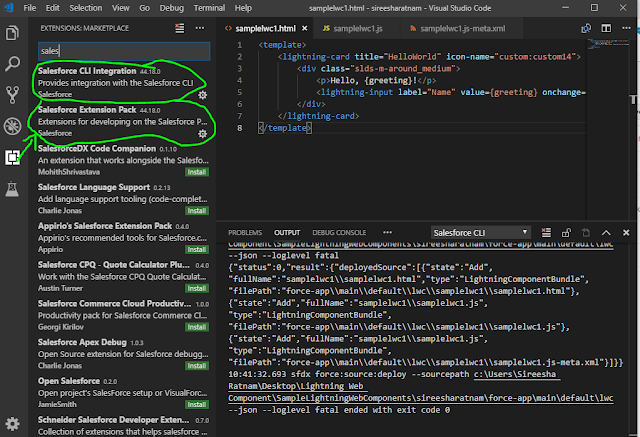Open the Source Control view

(x=12, y=95)
